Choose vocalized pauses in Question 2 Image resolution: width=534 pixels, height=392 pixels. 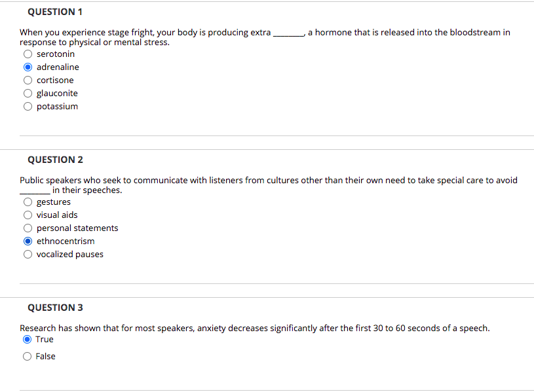[28, 254]
